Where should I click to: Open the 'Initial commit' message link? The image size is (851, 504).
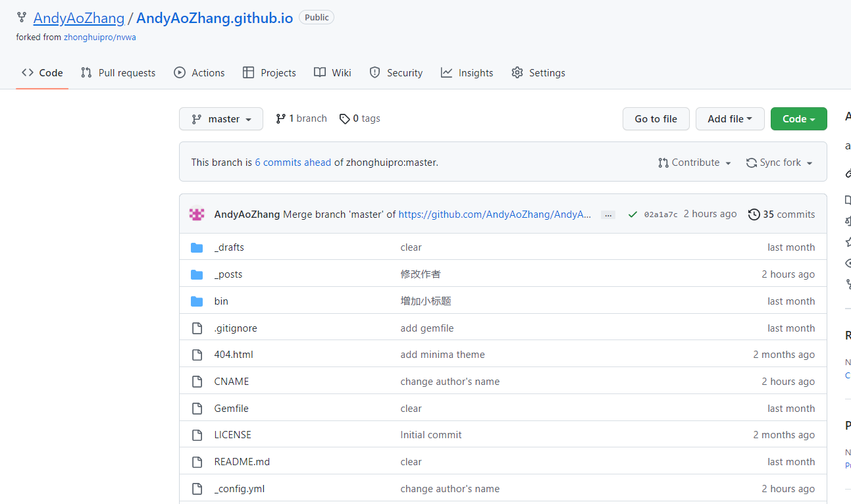coord(431,435)
